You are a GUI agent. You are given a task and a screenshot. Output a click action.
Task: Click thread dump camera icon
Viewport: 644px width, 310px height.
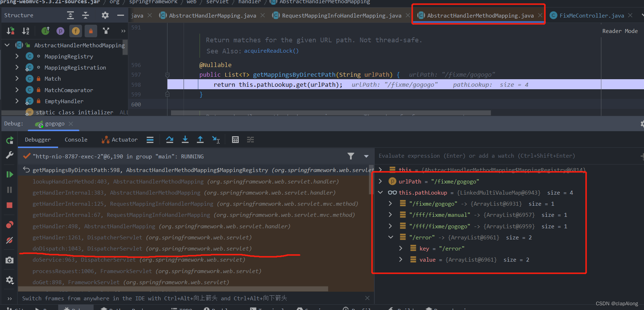[10, 260]
